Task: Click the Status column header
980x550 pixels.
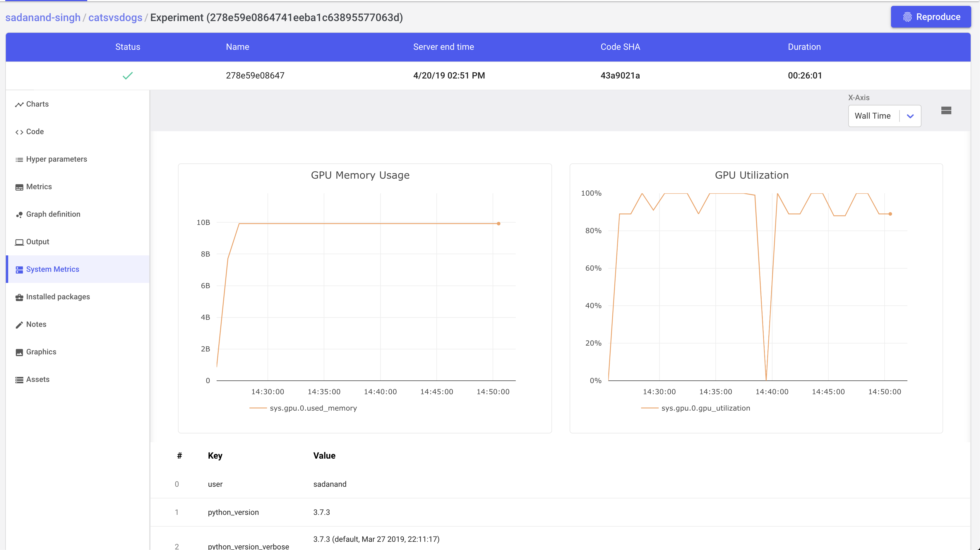Action: pos(128,47)
